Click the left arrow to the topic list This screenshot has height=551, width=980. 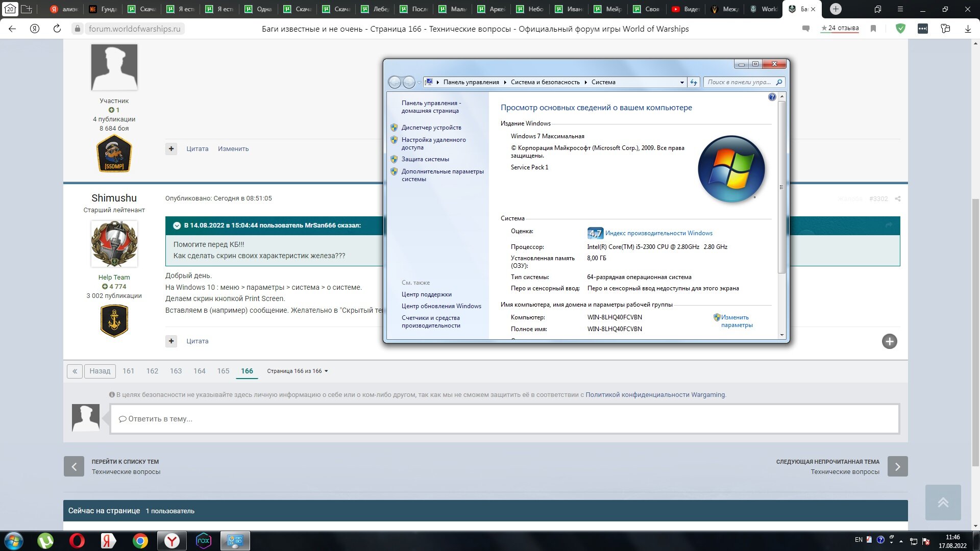(74, 466)
